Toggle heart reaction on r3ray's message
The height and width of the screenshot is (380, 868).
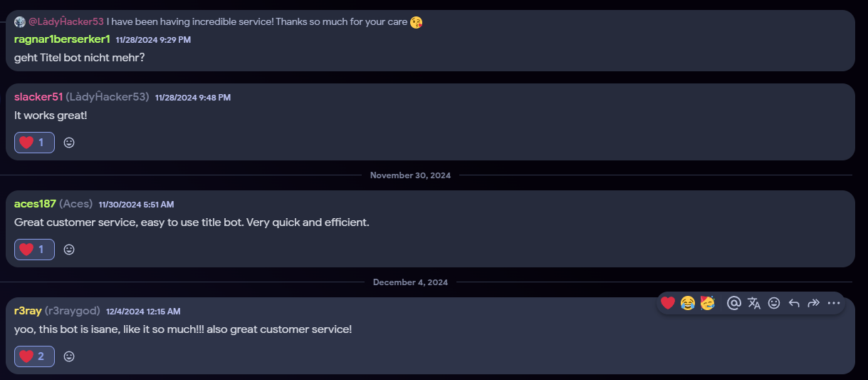pos(34,356)
